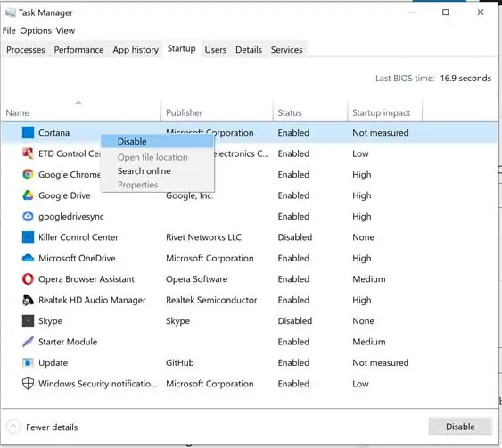Click the Disable button at bottom right
Screen dimensions: 502x448
click(460, 427)
